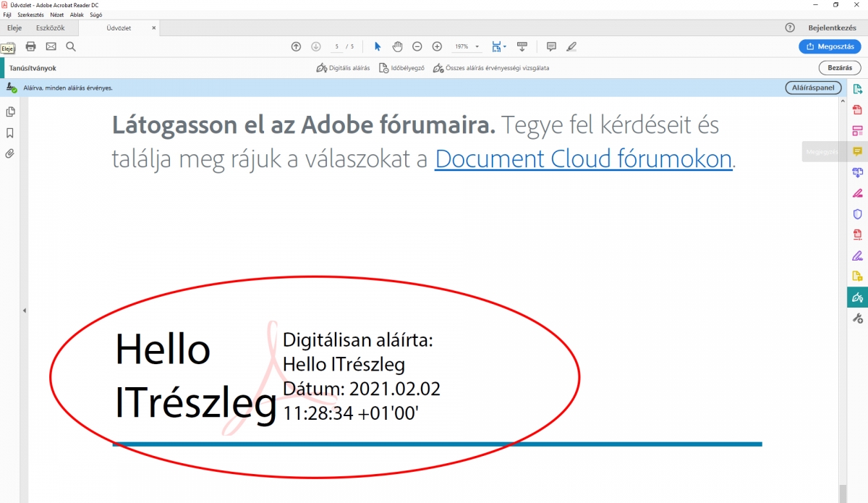Open the attachments paperclip panel
Screen dimensions: 868x503
tap(10, 153)
